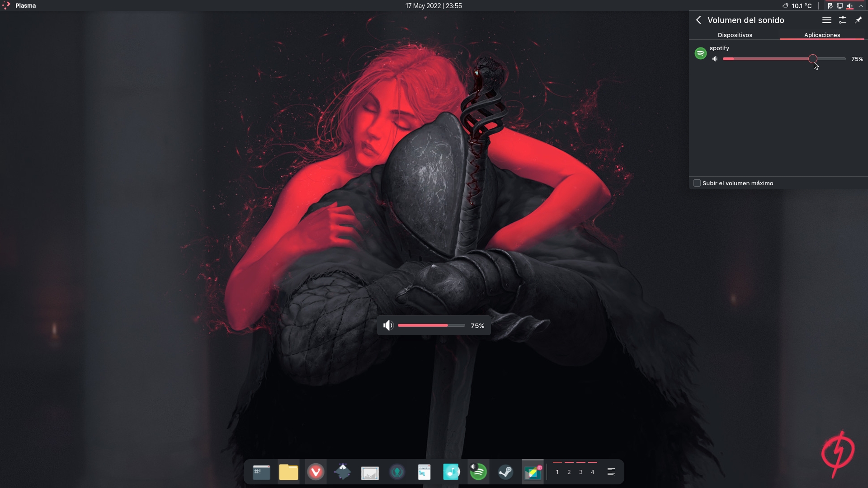
Task: Expand hidden system tray icons arrow
Action: click(860, 6)
